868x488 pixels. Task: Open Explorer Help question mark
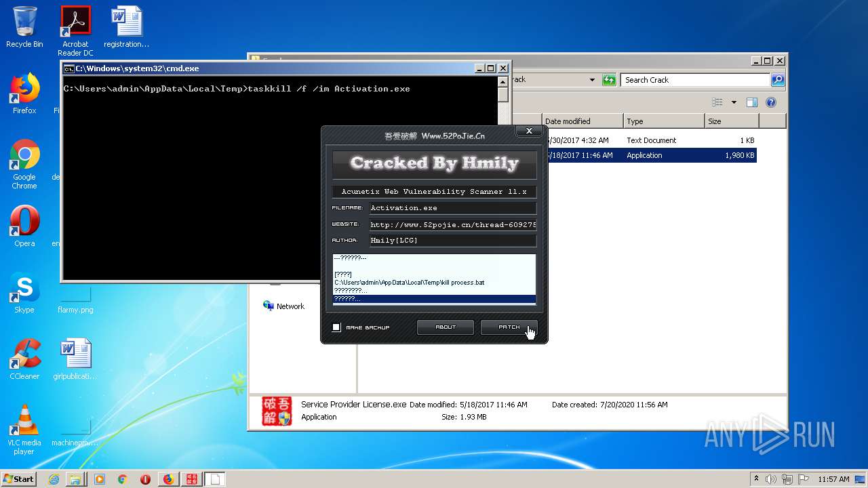(770, 102)
